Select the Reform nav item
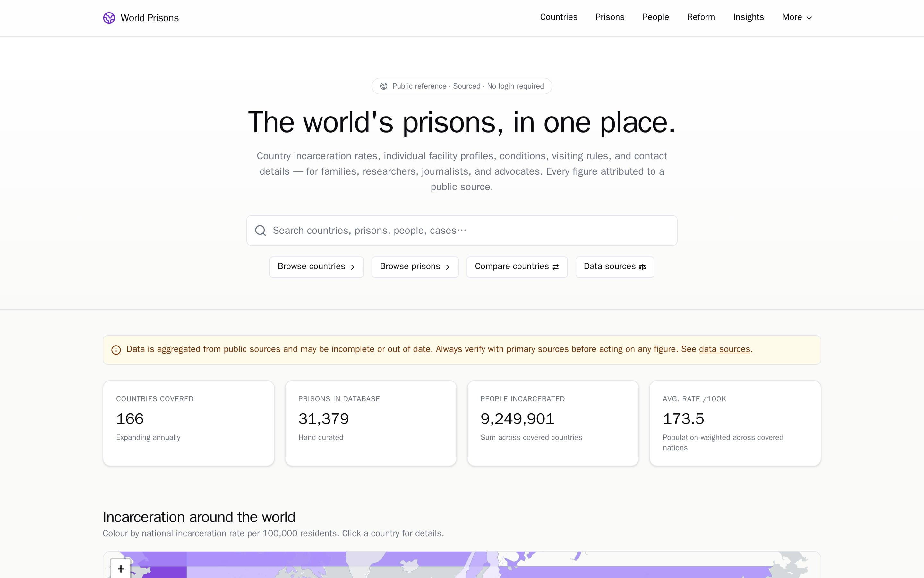This screenshot has width=924, height=578. [x=701, y=17]
